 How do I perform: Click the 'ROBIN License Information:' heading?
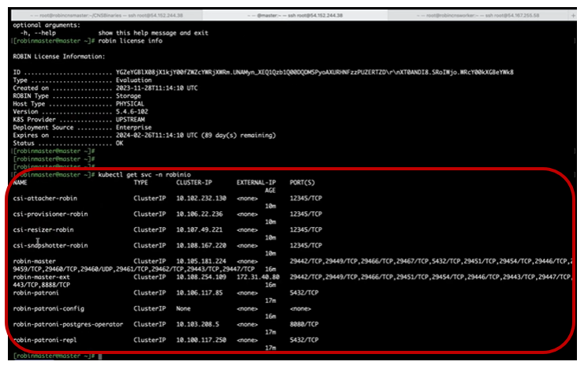tap(59, 57)
